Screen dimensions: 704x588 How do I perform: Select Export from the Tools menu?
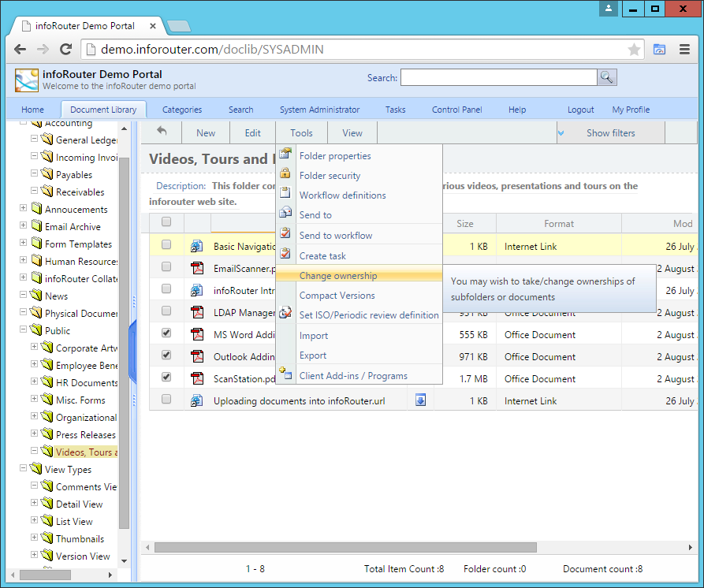(x=313, y=355)
